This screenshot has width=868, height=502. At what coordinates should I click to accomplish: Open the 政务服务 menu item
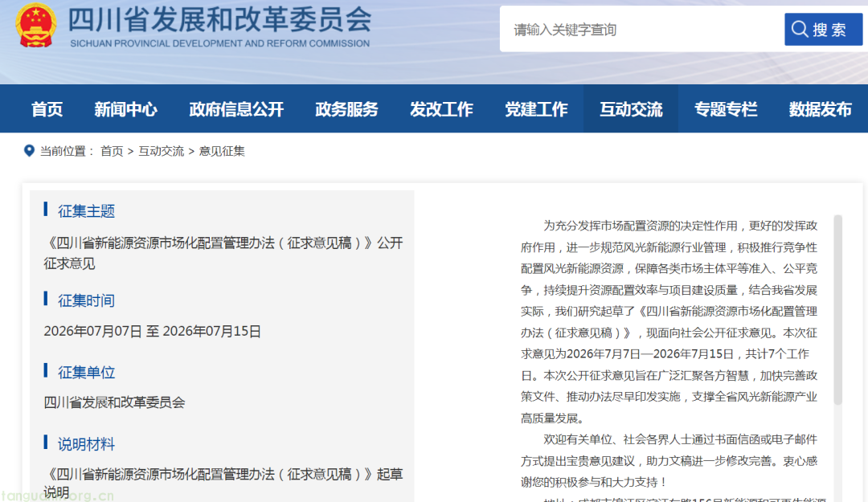click(346, 109)
